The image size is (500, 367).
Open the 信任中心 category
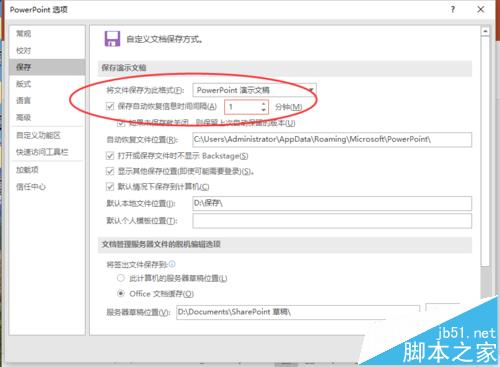point(31,187)
